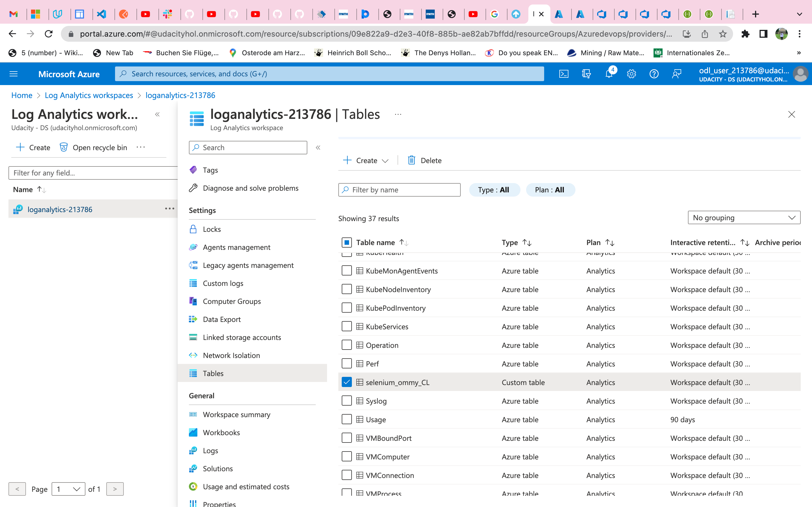Open the help question mark icon

point(654,74)
